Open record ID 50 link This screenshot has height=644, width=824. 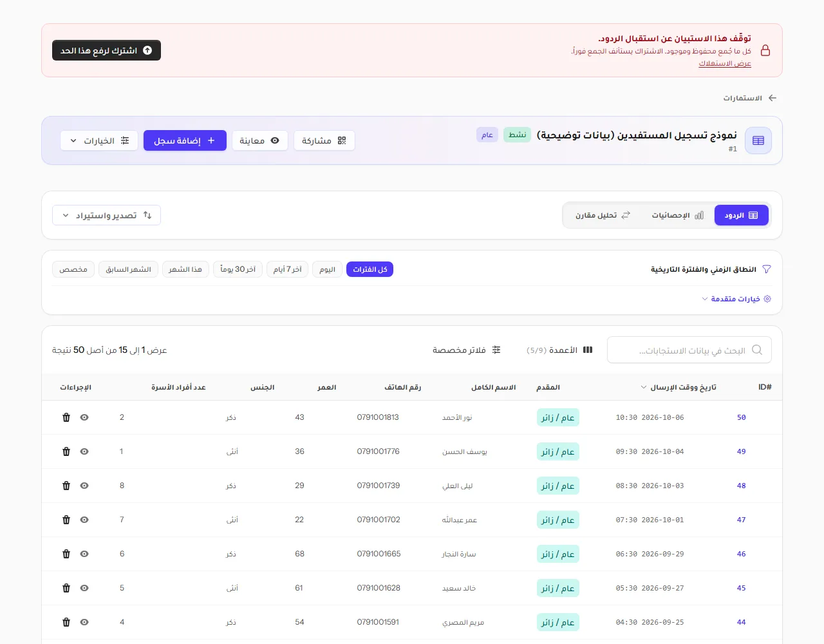[742, 417]
